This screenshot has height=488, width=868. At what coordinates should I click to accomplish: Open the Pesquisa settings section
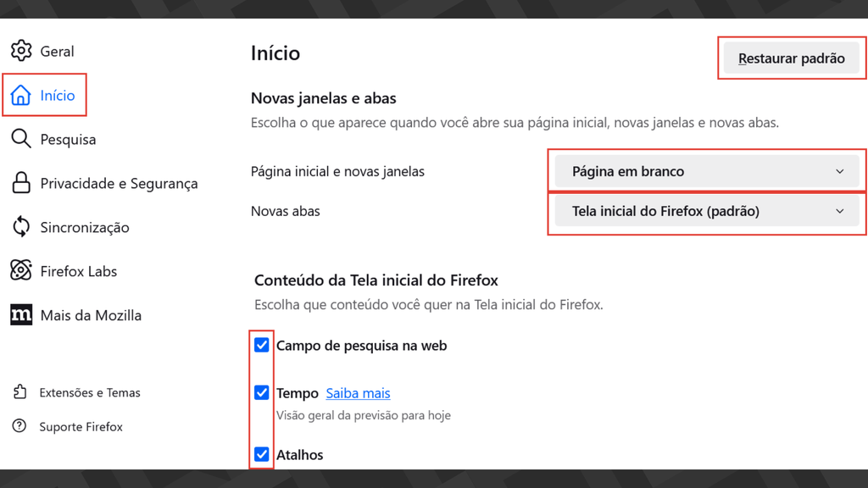pos(68,139)
